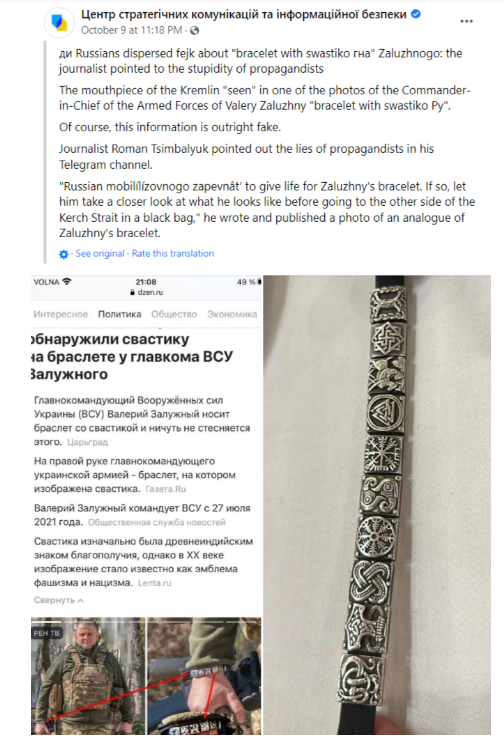The image size is (504, 739).
Task: Open the page's profile picture avatar
Action: (x=59, y=22)
